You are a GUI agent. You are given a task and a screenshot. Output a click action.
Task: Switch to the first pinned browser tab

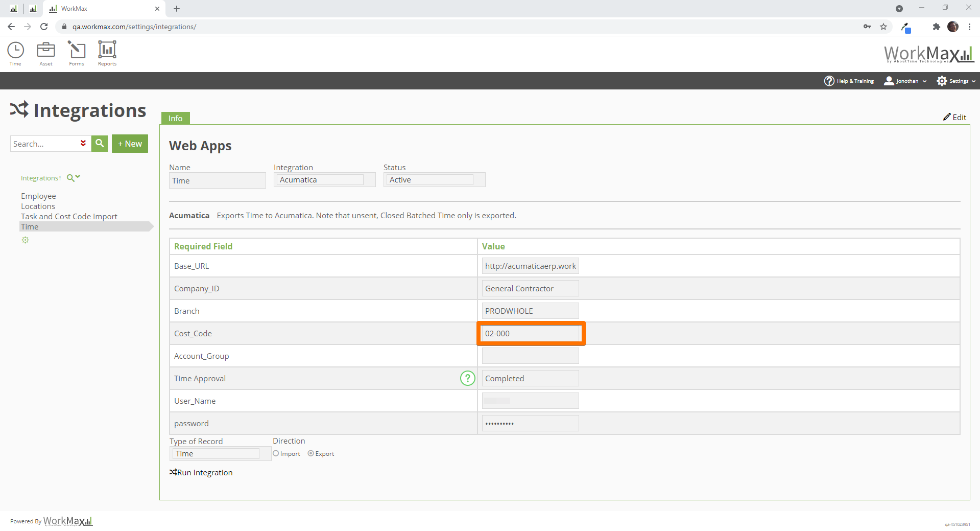coord(14,9)
